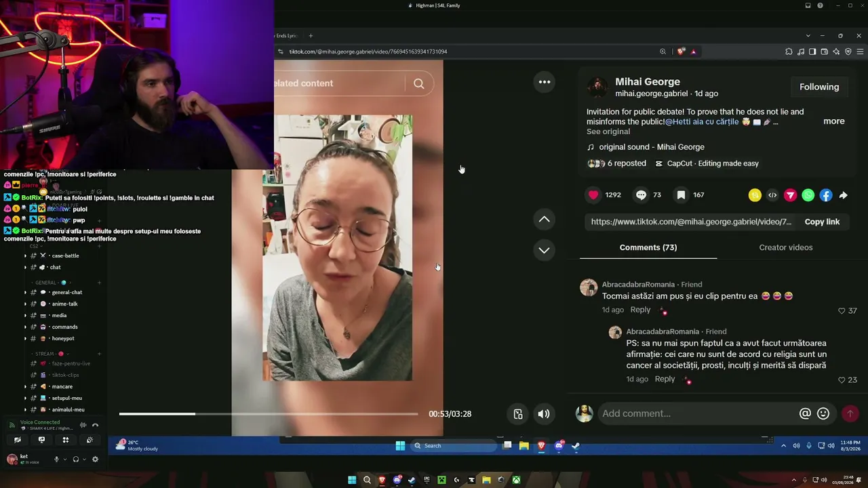868x488 pixels.
Task: Click the zoom magnifier in the address bar
Action: pos(663,52)
